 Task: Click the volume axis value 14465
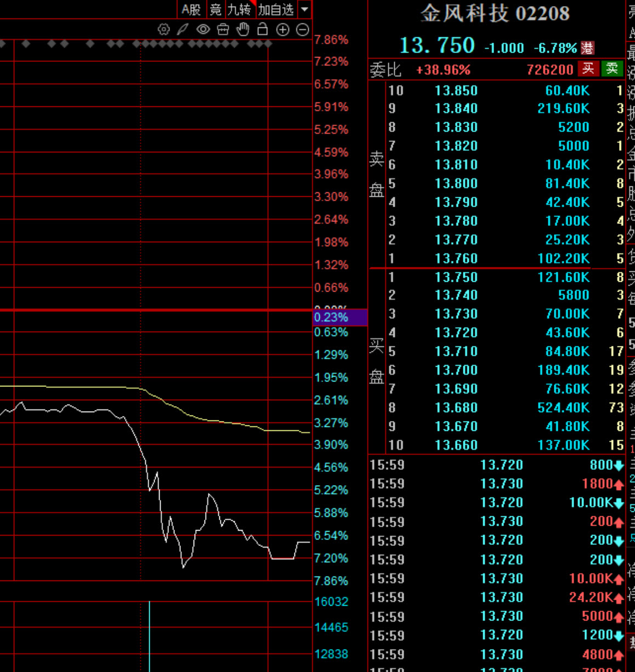click(331, 627)
